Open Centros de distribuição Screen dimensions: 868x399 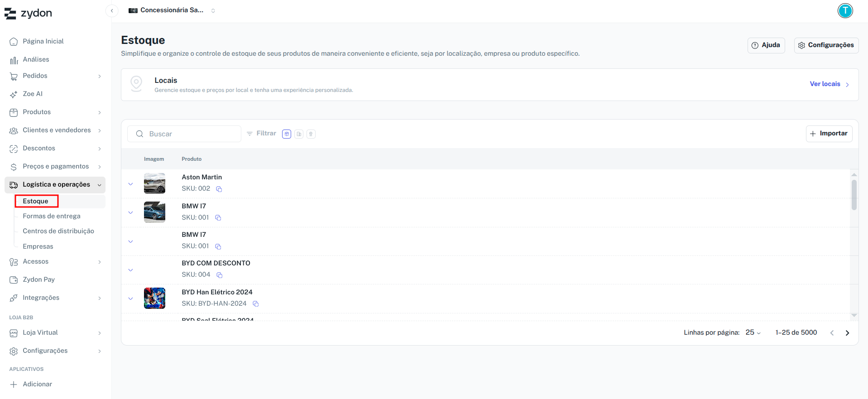pos(58,231)
